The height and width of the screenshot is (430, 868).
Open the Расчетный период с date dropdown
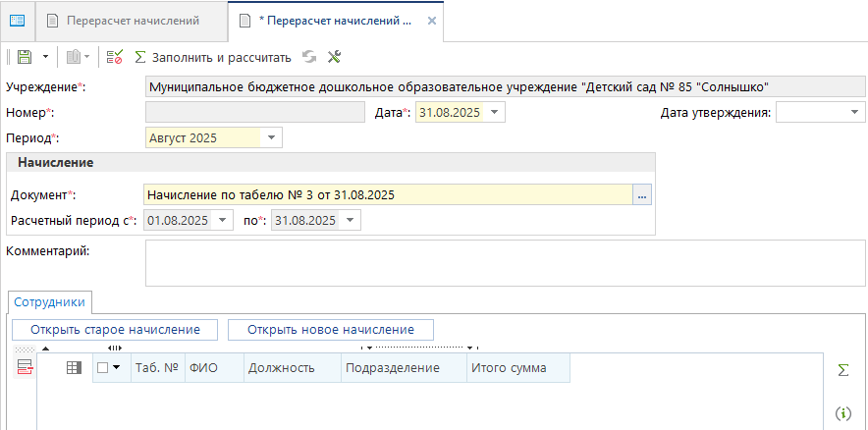(x=223, y=220)
